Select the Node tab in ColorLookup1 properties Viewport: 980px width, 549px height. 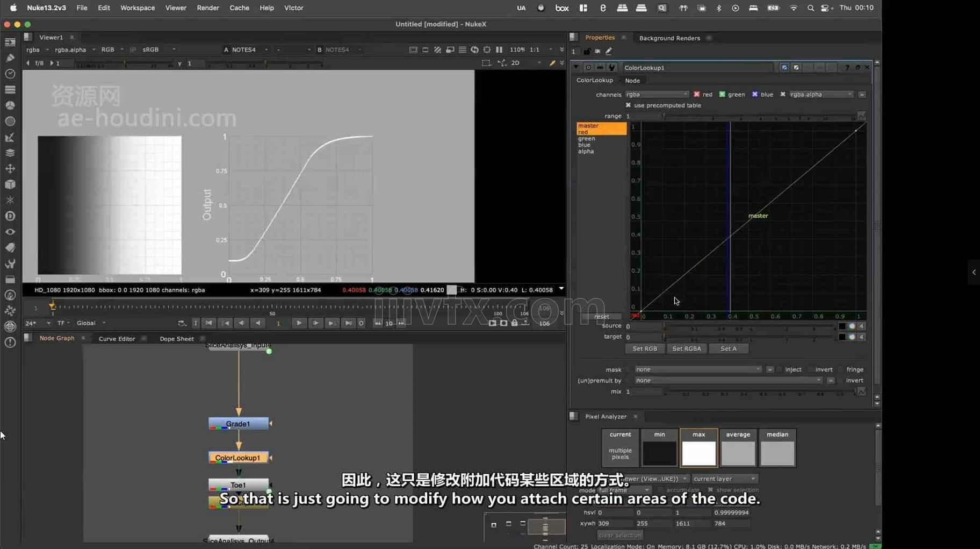click(x=632, y=81)
